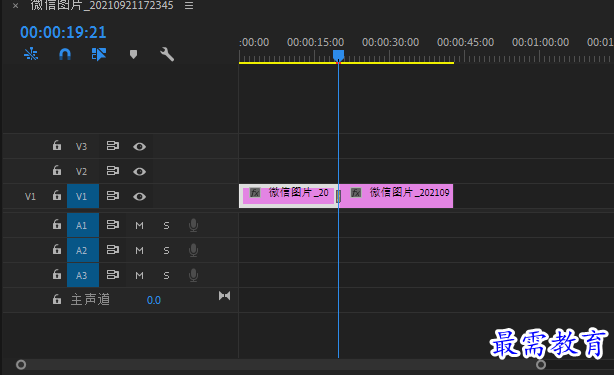Image resolution: width=614 pixels, height=375 pixels.
Task: Toggle lock on track V3
Action: (x=57, y=146)
